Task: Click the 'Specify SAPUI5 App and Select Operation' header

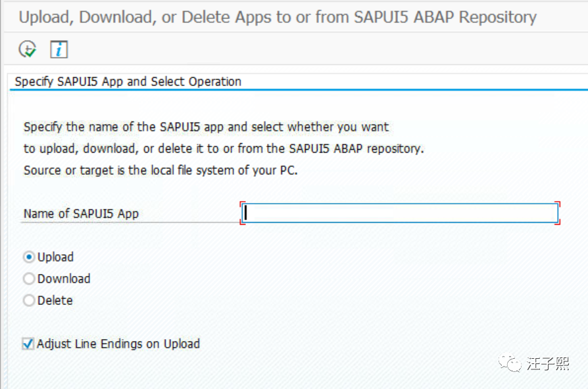Action: click(x=128, y=82)
